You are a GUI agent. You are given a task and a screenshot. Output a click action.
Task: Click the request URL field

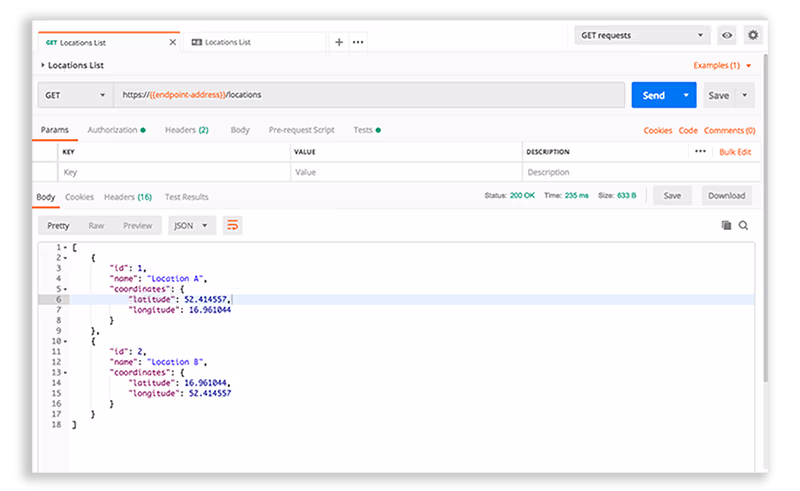pyautogui.click(x=370, y=95)
